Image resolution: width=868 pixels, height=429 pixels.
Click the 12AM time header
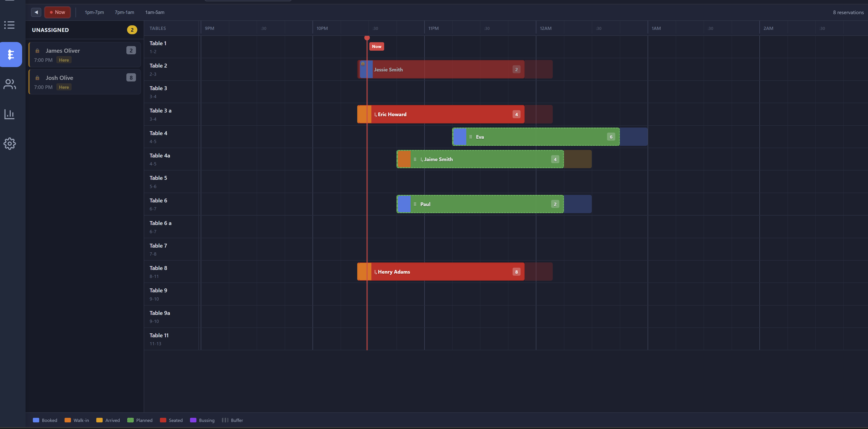[545, 28]
